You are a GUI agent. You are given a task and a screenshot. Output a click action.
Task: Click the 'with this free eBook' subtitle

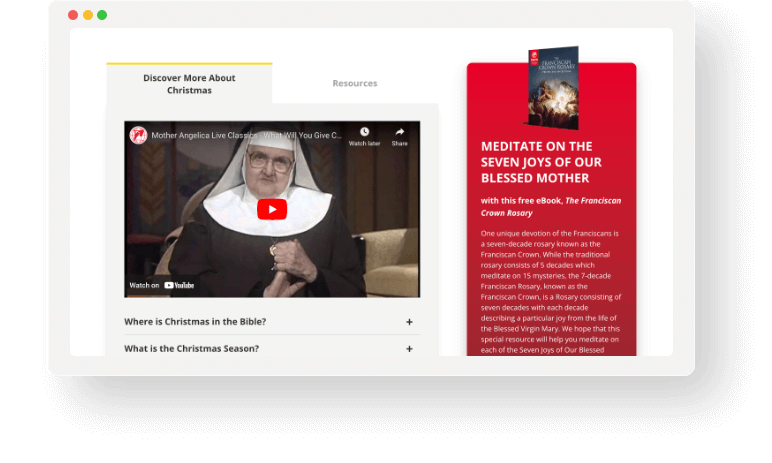coord(550,207)
